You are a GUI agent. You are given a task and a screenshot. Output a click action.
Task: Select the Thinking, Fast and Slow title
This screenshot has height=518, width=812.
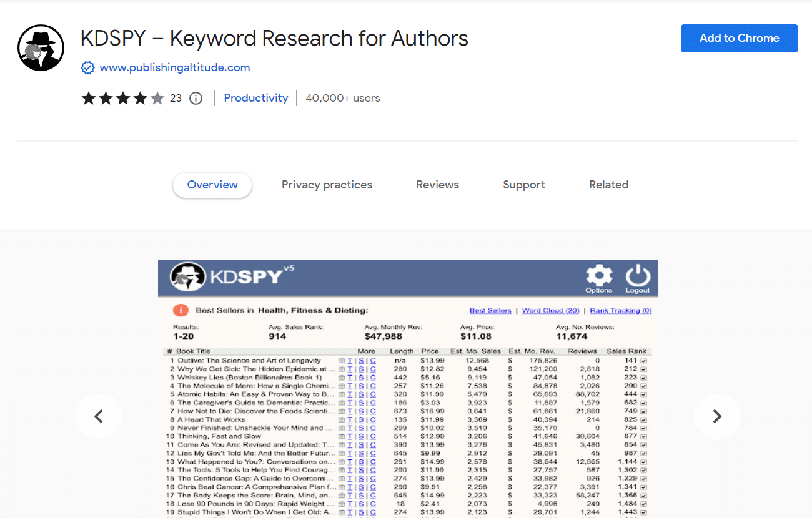(219, 437)
